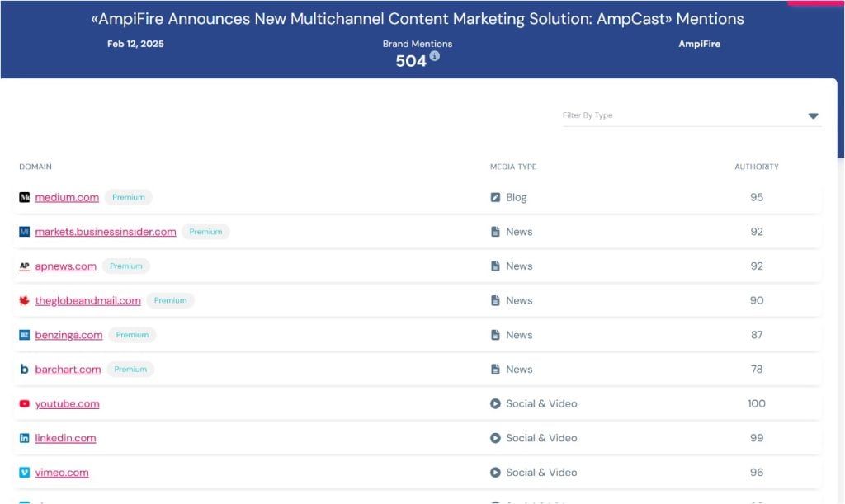This screenshot has height=504, width=845.
Task: Click the YouTube favicon icon
Action: [x=24, y=404]
